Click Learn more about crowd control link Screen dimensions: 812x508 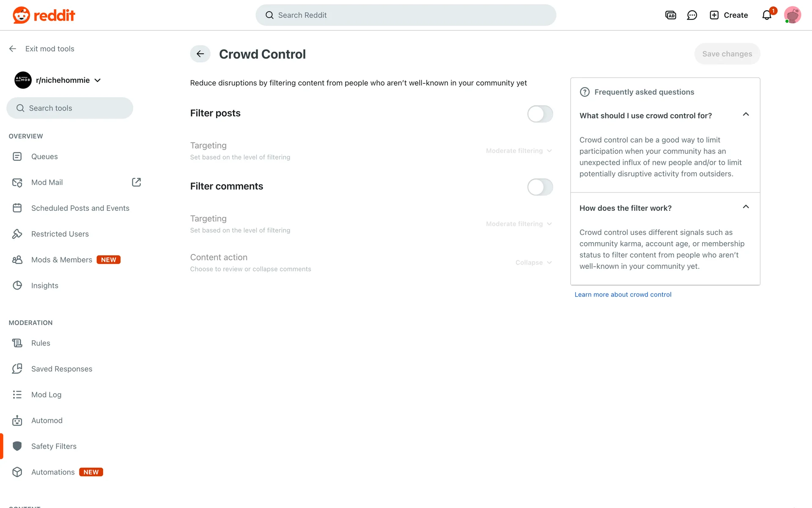pyautogui.click(x=623, y=295)
